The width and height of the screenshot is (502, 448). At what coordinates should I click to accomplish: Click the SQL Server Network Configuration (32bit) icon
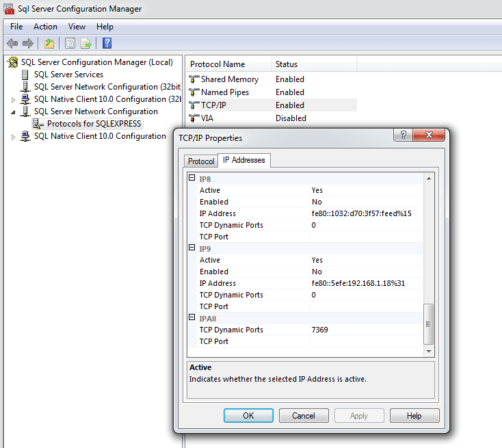point(25,87)
